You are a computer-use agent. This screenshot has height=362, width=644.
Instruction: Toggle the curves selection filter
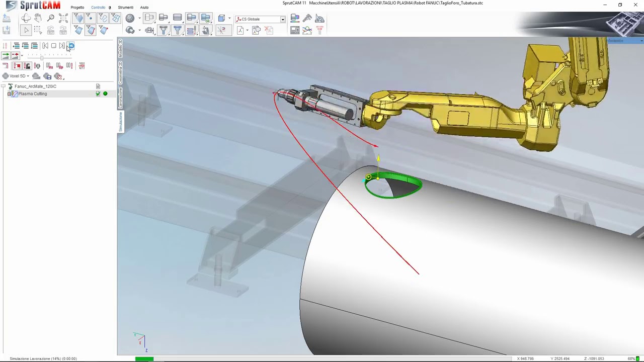pyautogui.click(x=103, y=18)
